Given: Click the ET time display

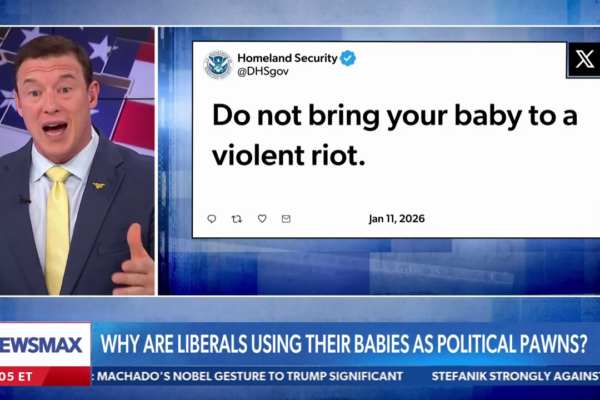Looking at the screenshot, I should [x=16, y=377].
